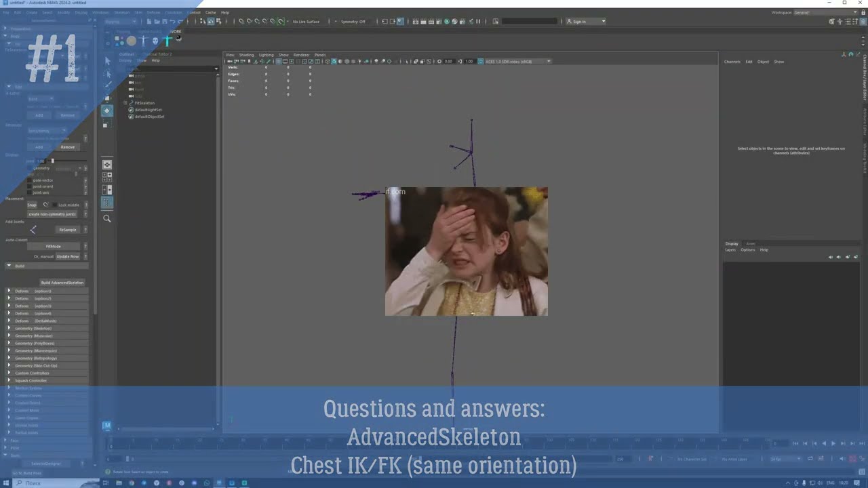Viewport: 868px width, 488px height.
Task: Click the Build AdvancedSkeleton button
Action: click(x=62, y=283)
